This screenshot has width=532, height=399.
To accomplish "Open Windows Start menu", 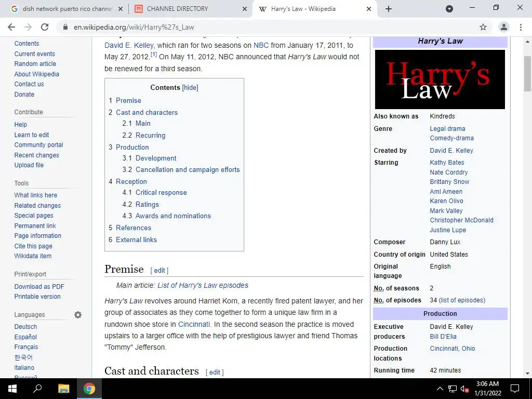I will pyautogui.click(x=12, y=389).
